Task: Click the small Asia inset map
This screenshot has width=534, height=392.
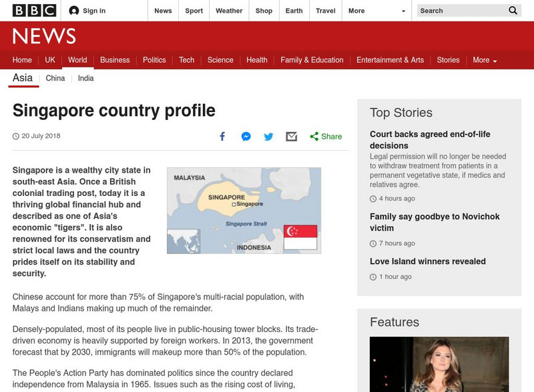Action: pos(184,241)
